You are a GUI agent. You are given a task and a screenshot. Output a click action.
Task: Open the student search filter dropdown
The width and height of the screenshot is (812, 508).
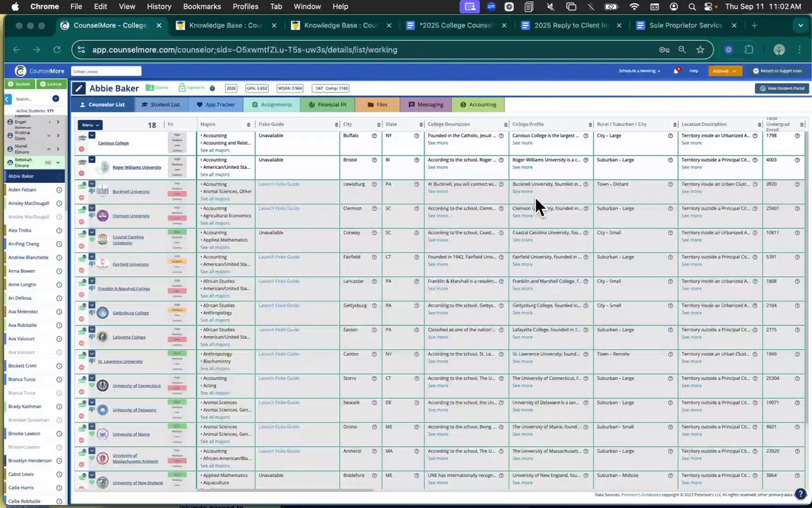(x=56, y=99)
